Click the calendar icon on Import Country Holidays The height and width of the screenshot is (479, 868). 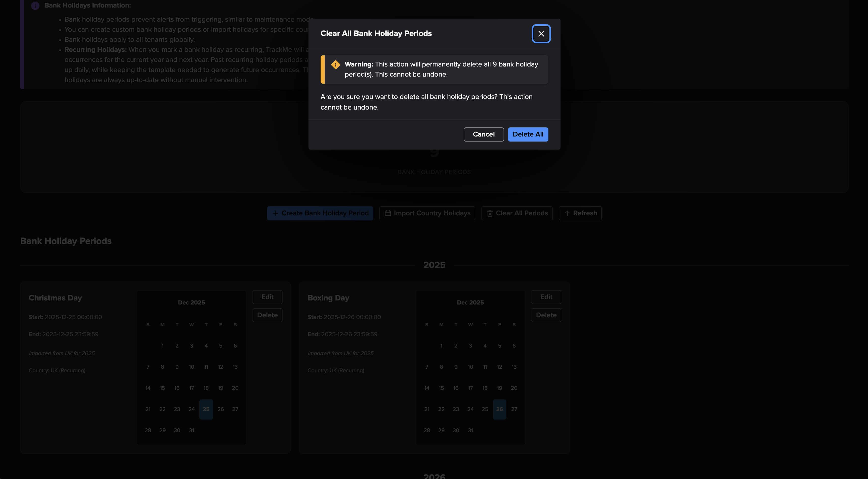pyautogui.click(x=388, y=213)
